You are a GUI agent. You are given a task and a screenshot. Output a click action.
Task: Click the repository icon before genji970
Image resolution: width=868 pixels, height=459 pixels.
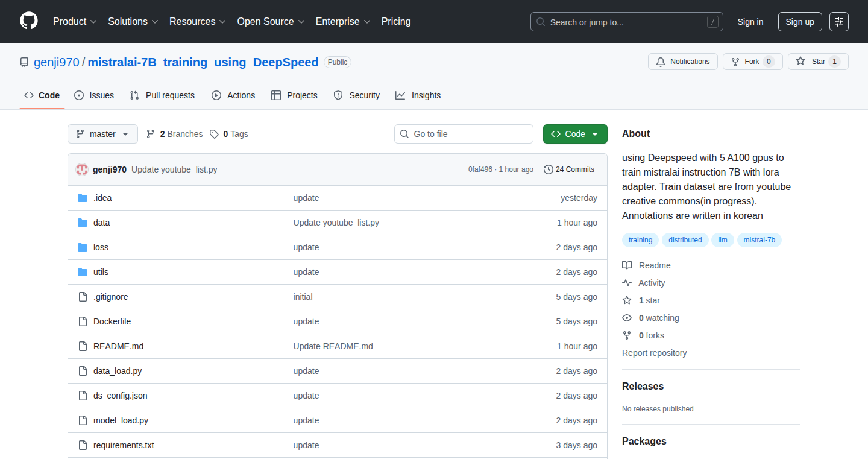coord(24,62)
